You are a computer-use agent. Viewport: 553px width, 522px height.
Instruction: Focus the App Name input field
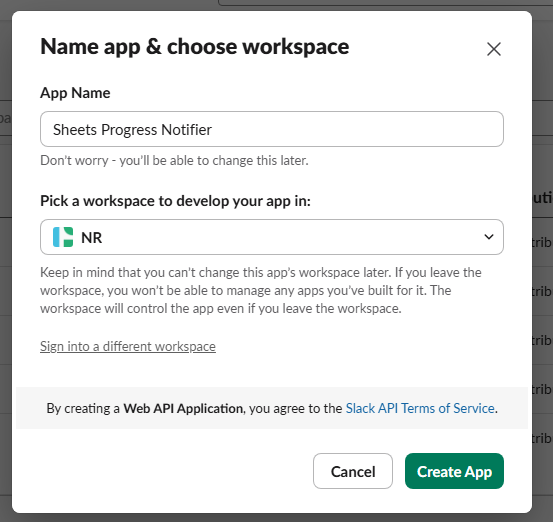coord(272,129)
